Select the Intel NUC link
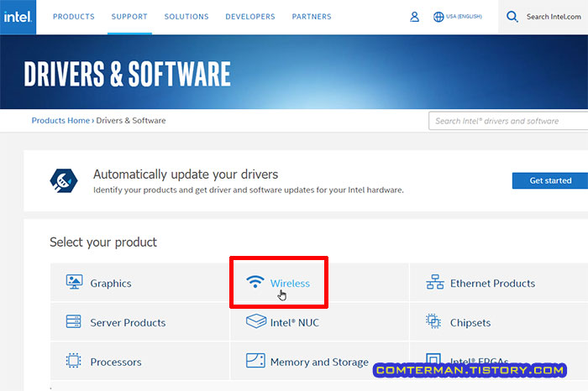 [x=294, y=323]
